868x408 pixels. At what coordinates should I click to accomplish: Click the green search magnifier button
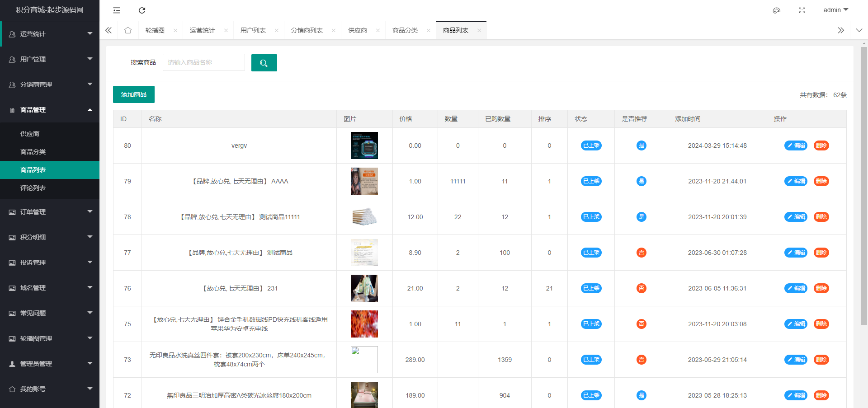pyautogui.click(x=264, y=63)
